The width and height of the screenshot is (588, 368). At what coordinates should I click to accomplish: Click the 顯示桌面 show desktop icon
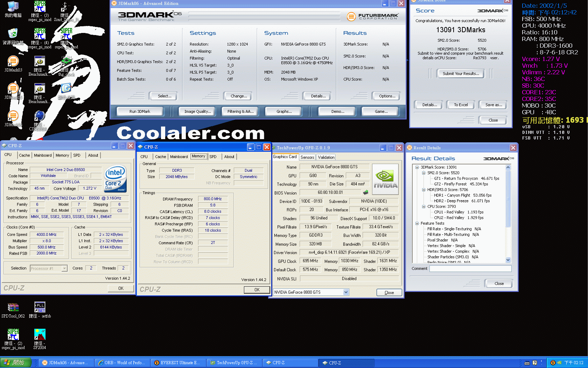[66, 91]
